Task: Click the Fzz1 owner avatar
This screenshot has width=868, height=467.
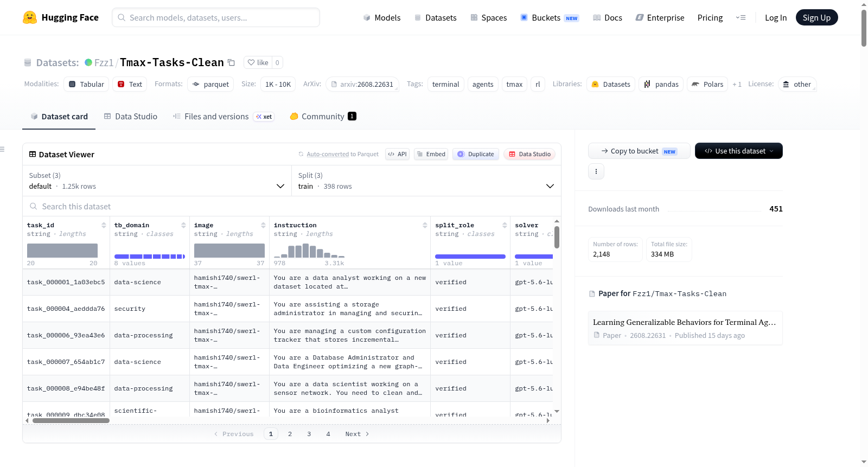Action: tap(88, 62)
